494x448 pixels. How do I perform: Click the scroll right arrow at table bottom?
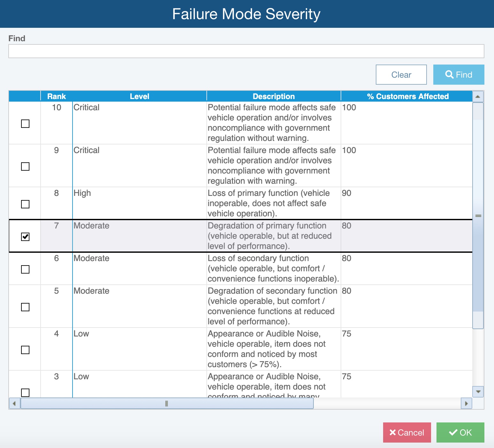coord(466,404)
